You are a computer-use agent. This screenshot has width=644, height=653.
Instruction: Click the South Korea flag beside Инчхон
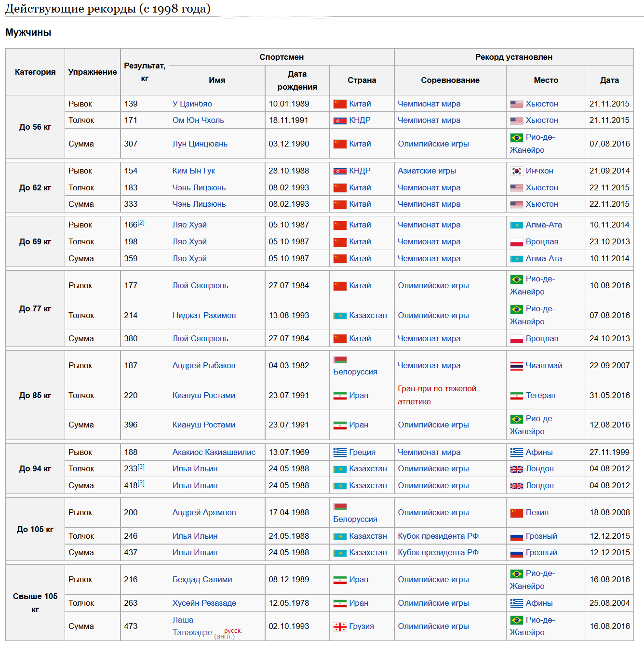(x=516, y=171)
